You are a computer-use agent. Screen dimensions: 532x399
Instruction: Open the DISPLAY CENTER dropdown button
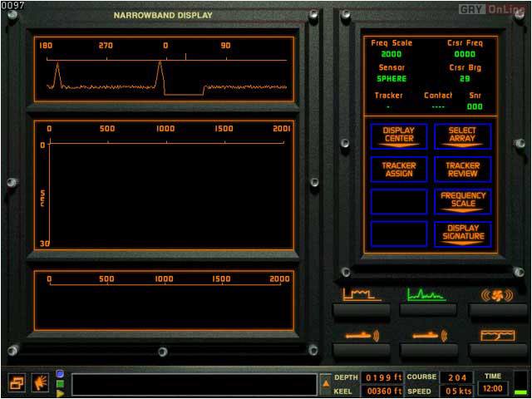click(x=399, y=136)
